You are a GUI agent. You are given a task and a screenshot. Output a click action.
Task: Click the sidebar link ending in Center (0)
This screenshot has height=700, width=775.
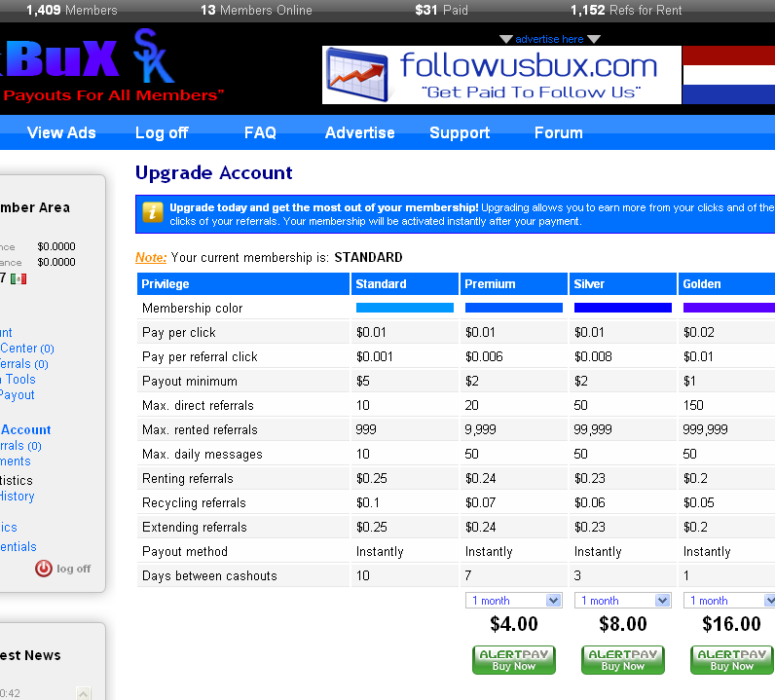tap(26, 349)
